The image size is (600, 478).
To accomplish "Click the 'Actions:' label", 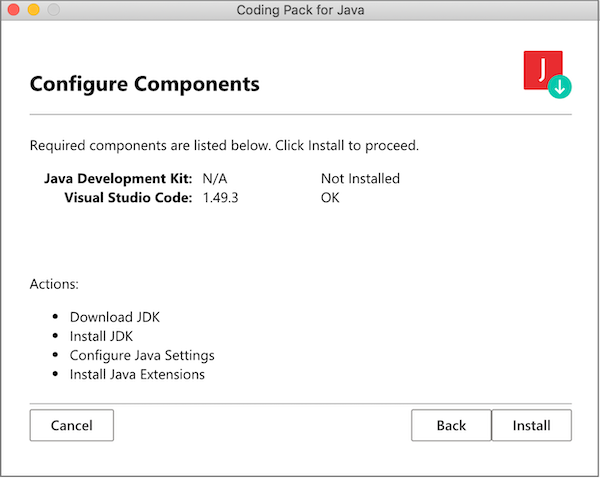I will pyautogui.click(x=54, y=284).
